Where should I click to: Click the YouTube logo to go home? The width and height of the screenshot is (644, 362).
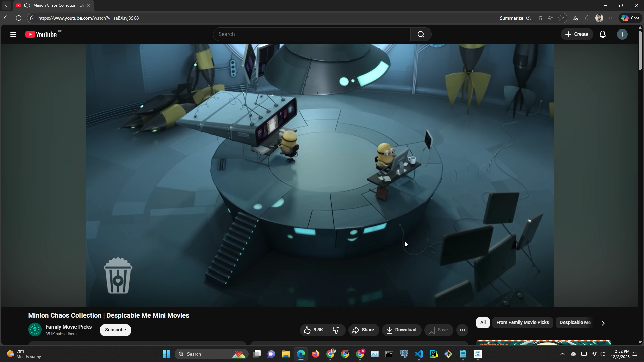click(x=42, y=34)
